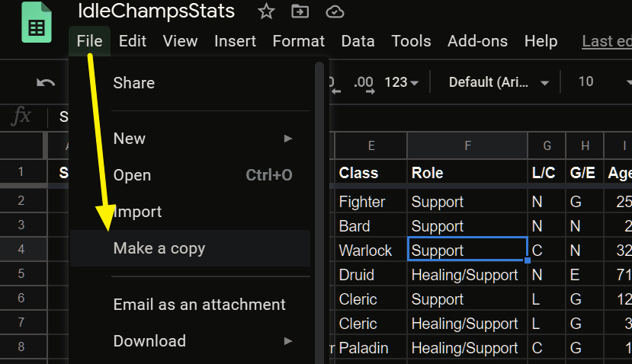Screen dimensions: 632x364
Task: Increase decimal places button
Action: pos(364,82)
